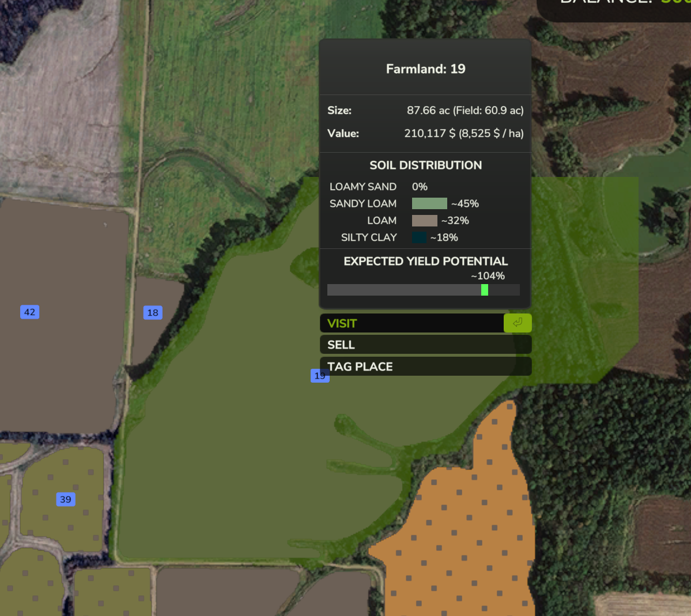Image resolution: width=691 pixels, height=616 pixels.
Task: Click the expected yield potential bar track
Action: (403, 290)
